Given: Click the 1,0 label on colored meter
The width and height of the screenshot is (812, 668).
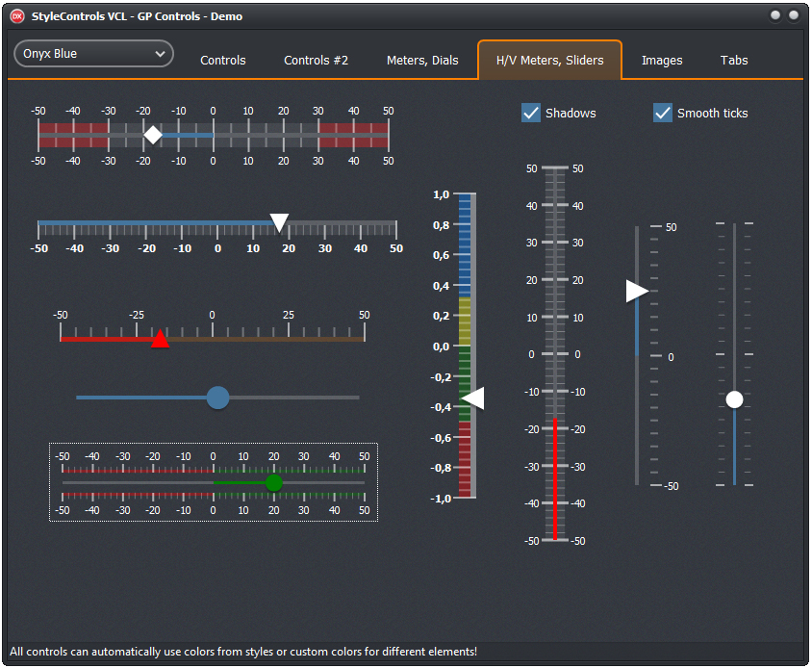Looking at the screenshot, I should click(x=442, y=194).
